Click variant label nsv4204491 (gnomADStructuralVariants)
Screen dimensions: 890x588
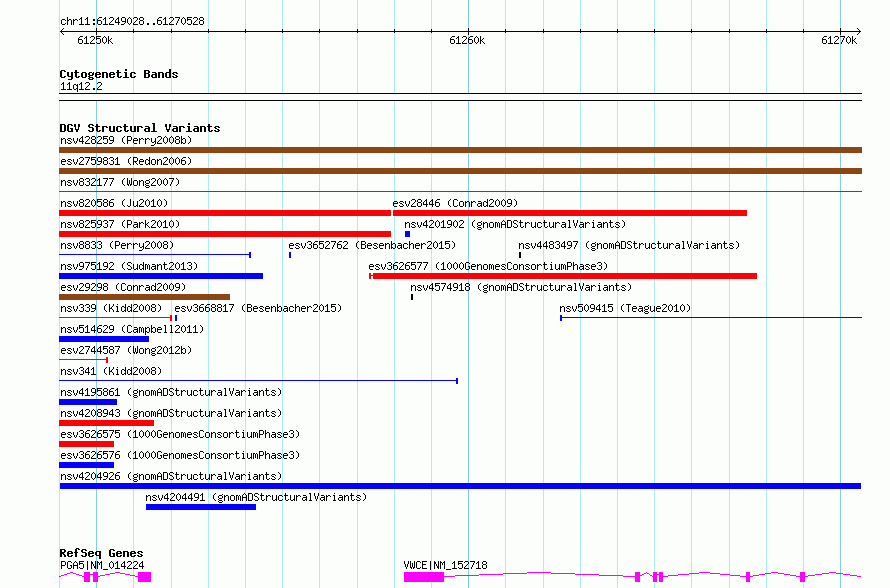coord(256,497)
